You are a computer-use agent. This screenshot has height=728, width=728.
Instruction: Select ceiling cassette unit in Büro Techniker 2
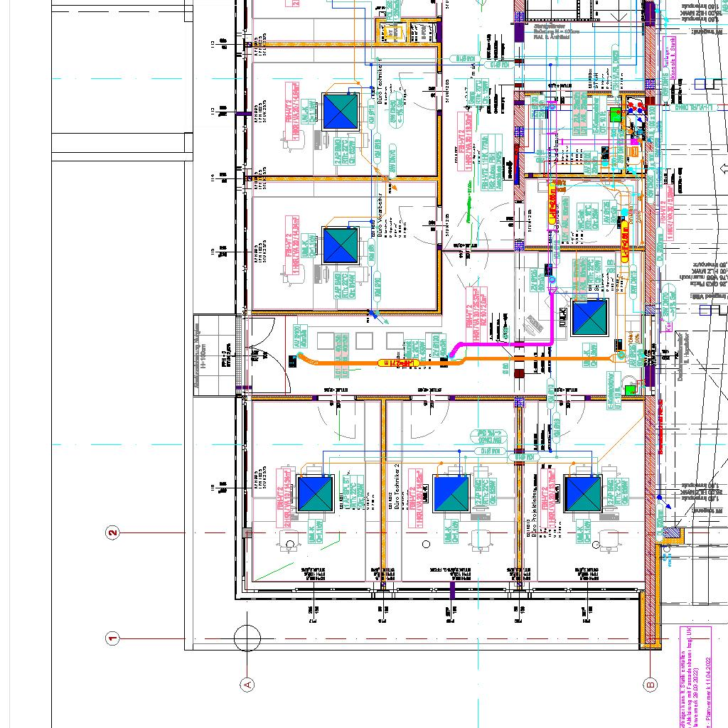coord(450,493)
